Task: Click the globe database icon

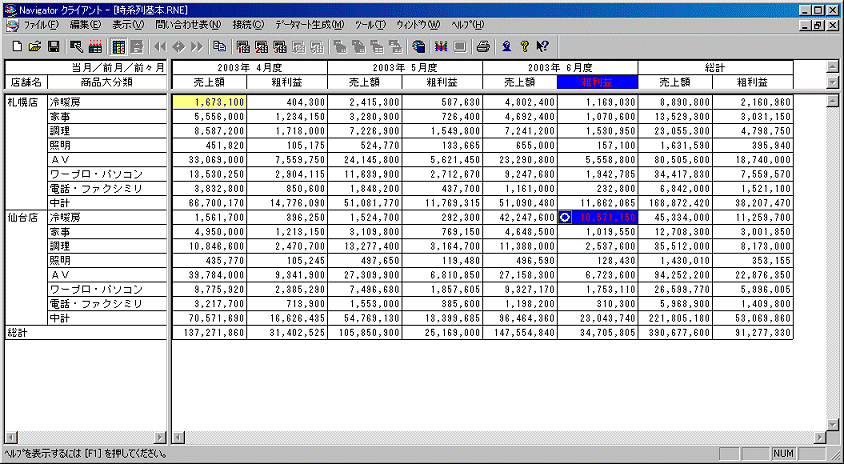Action: tap(419, 47)
